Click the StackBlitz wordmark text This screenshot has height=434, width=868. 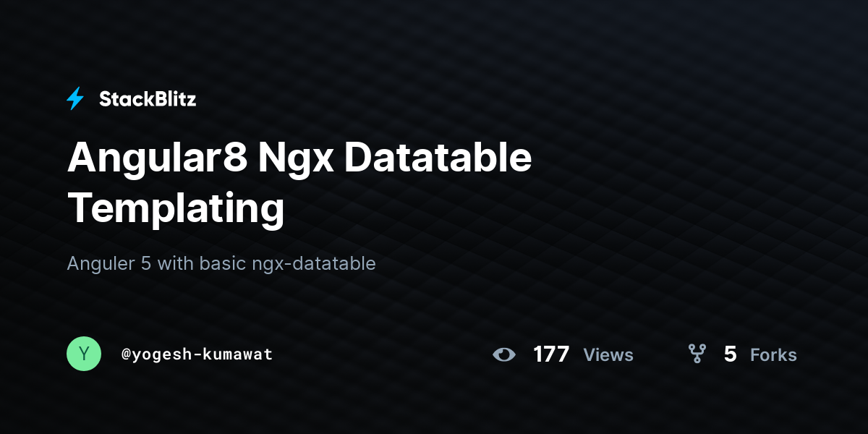(148, 99)
